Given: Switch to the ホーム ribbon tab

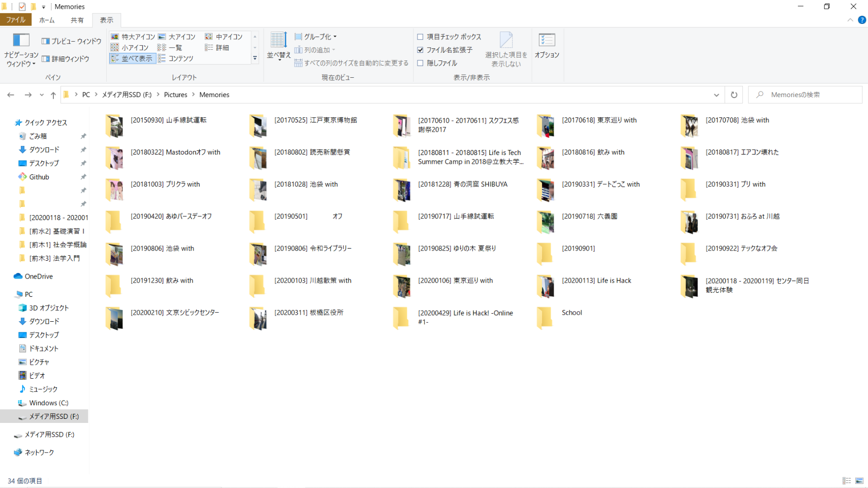Looking at the screenshot, I should coord(47,20).
